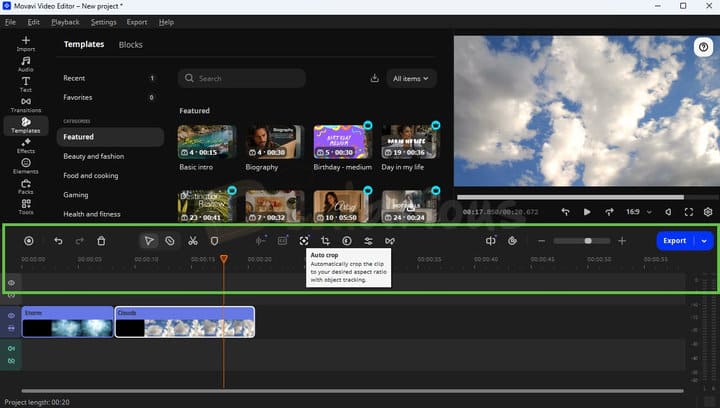Click the transition wizard icon in the toolbar
This screenshot has width=720, height=408.
390,241
